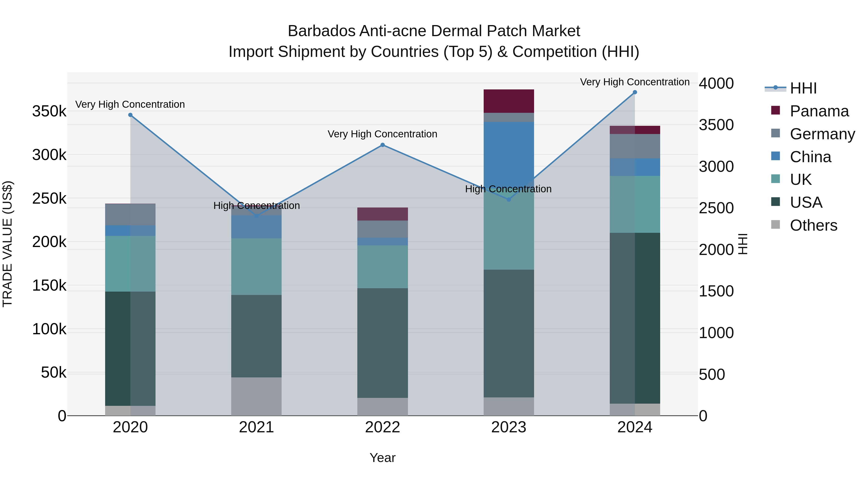Click the Germany segment of the 2020 bar

130,215
